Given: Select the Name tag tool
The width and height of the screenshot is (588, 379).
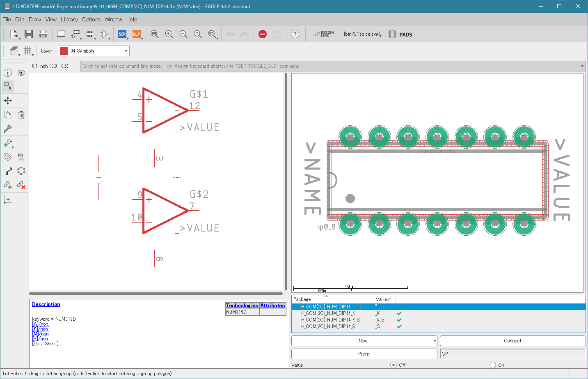Looking at the screenshot, I should [8, 157].
